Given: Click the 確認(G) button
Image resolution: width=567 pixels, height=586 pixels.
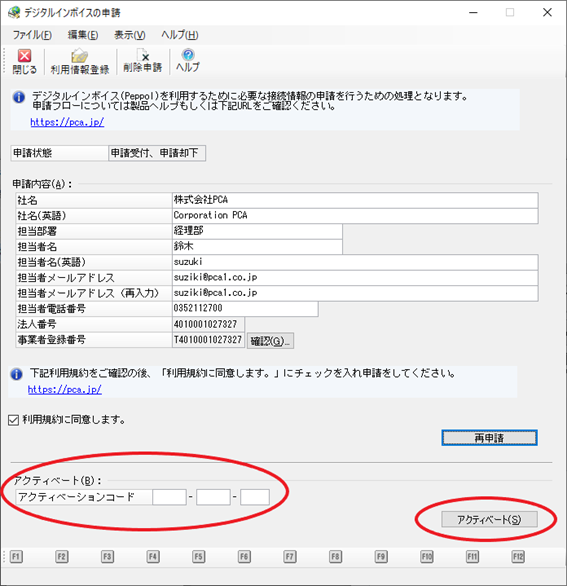Looking at the screenshot, I should 270,341.
